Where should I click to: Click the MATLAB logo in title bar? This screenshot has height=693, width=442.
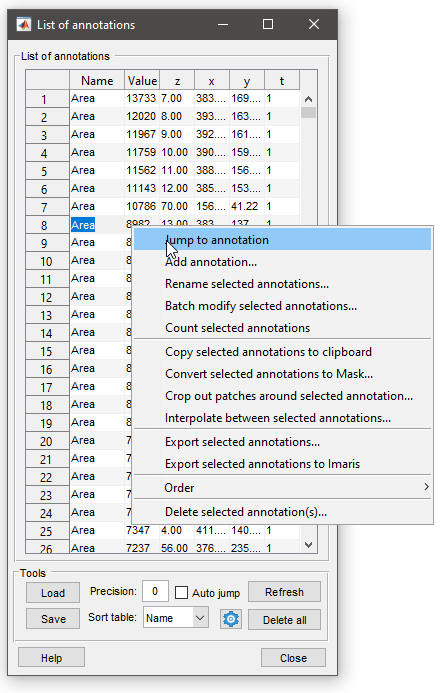[23, 25]
